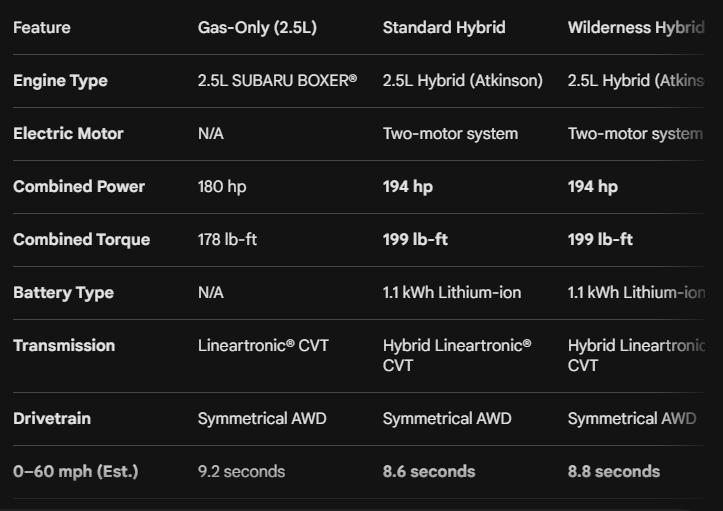
Task: Select the Transmission row label
Action: [x=64, y=346]
